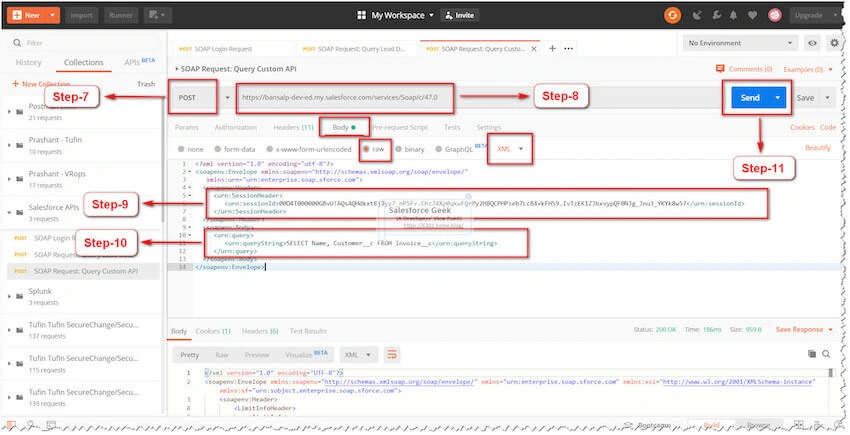Click the filter magnifier icon in sidebar
The width and height of the screenshot is (850, 435).
click(17, 43)
